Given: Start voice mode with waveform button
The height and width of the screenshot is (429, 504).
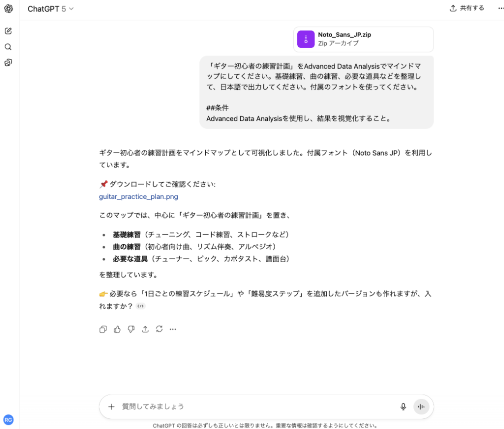Looking at the screenshot, I should 421,406.
